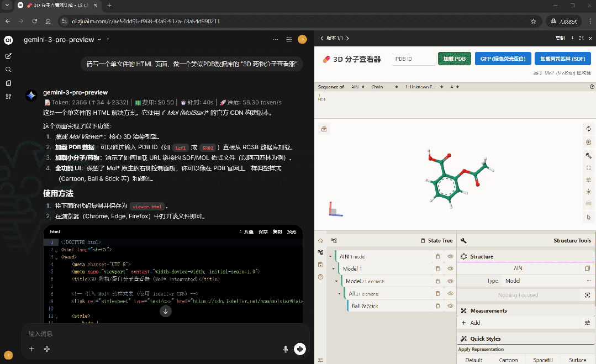
Task: Open the '1: Unknown E...' entity dropdown
Action: (x=424, y=87)
